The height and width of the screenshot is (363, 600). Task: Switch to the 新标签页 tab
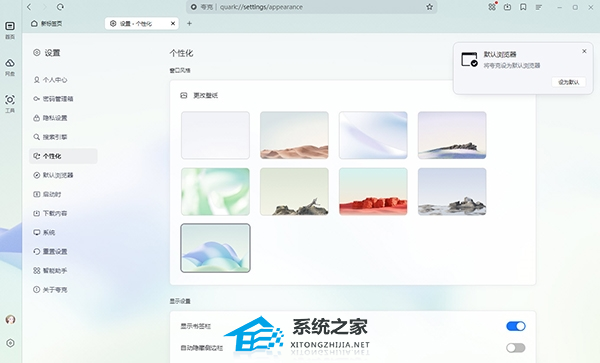tap(47, 23)
